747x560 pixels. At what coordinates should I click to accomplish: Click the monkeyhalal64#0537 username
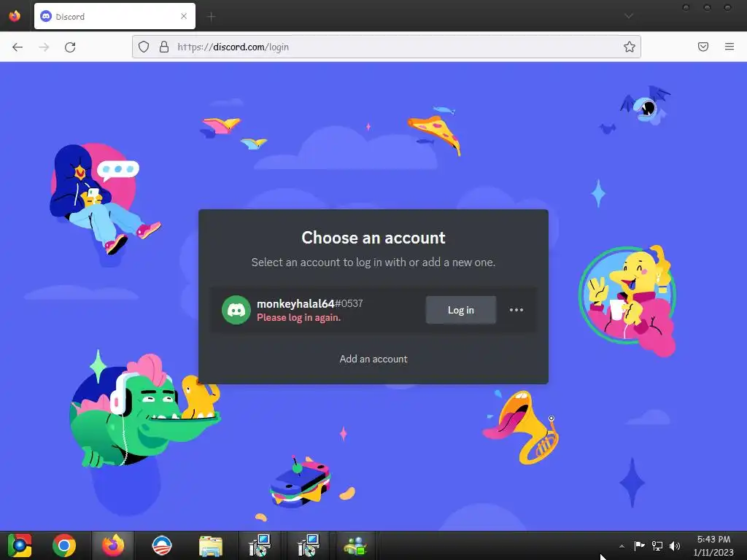click(x=309, y=303)
